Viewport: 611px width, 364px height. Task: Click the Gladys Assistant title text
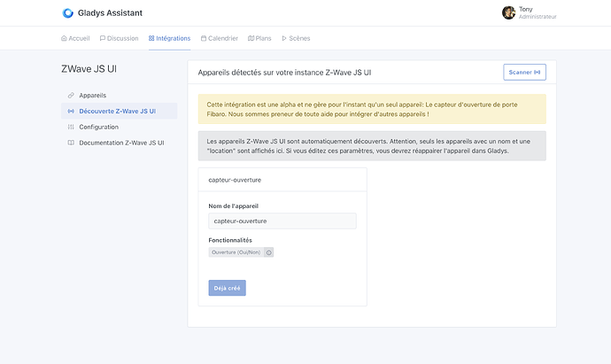tap(111, 13)
